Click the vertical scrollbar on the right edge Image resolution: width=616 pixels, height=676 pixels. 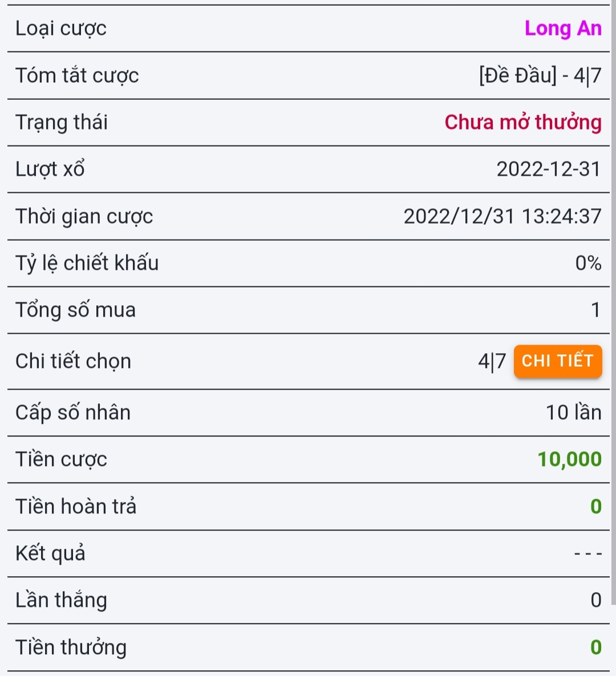(x=613, y=302)
